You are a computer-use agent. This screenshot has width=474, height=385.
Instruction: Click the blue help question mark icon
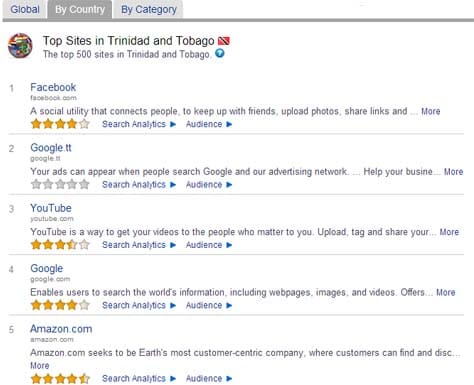click(220, 53)
